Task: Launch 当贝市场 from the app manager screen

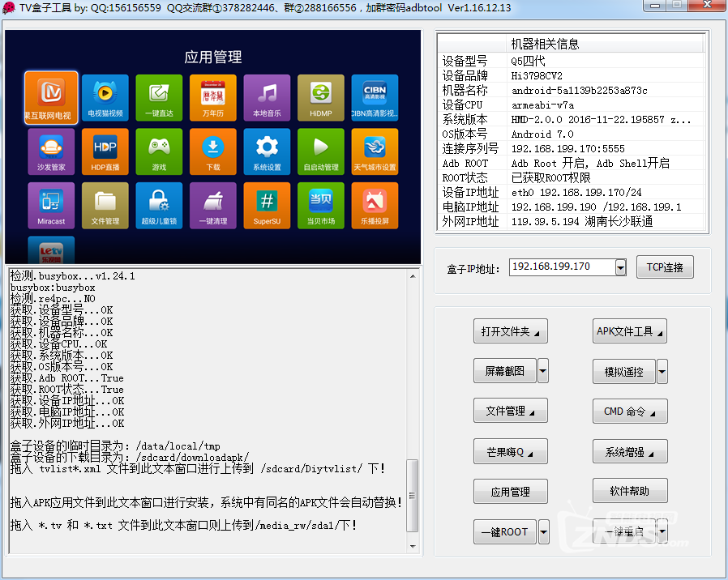Action: [320, 205]
